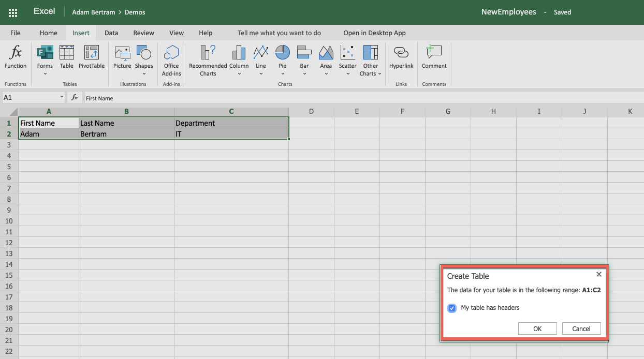The height and width of the screenshot is (359, 644).
Task: Select the row 5 header
Action: tap(9, 167)
